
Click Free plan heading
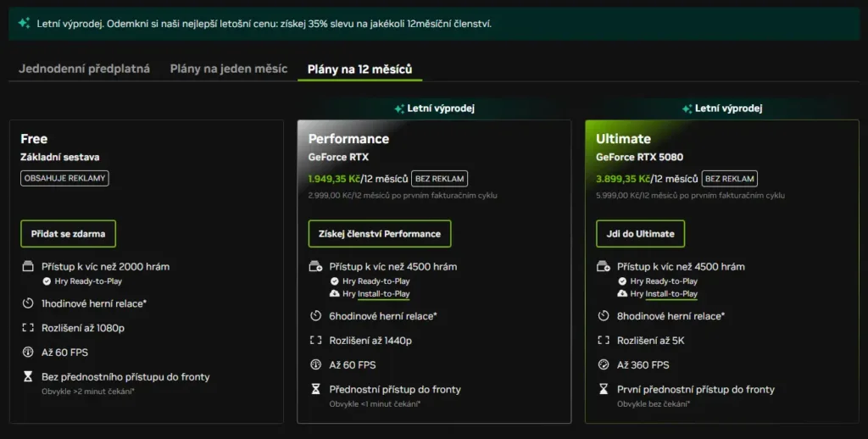[x=34, y=139]
